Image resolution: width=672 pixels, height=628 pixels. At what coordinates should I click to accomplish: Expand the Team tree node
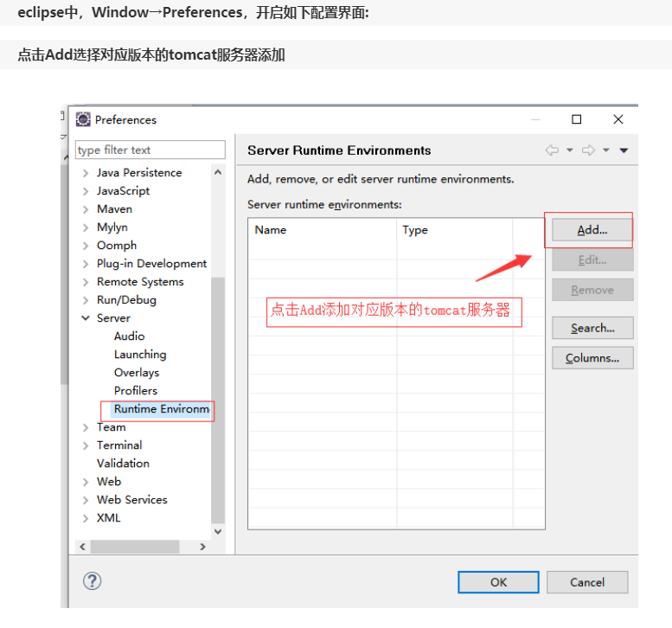86,427
